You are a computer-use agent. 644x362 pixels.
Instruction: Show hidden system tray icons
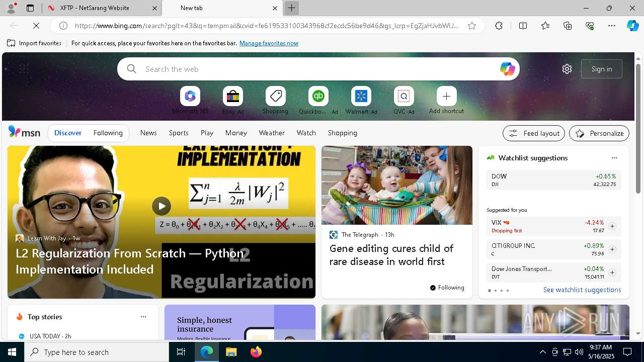coord(542,352)
